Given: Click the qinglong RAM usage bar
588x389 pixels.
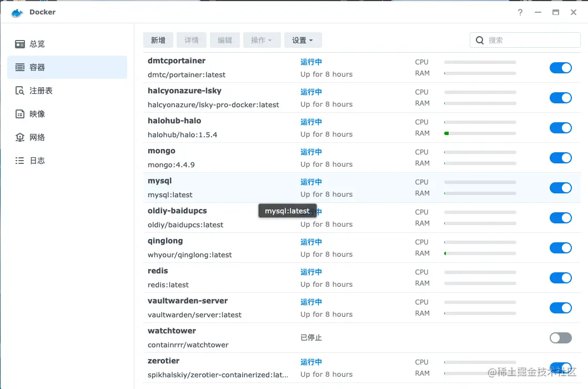Looking at the screenshot, I should coord(480,253).
